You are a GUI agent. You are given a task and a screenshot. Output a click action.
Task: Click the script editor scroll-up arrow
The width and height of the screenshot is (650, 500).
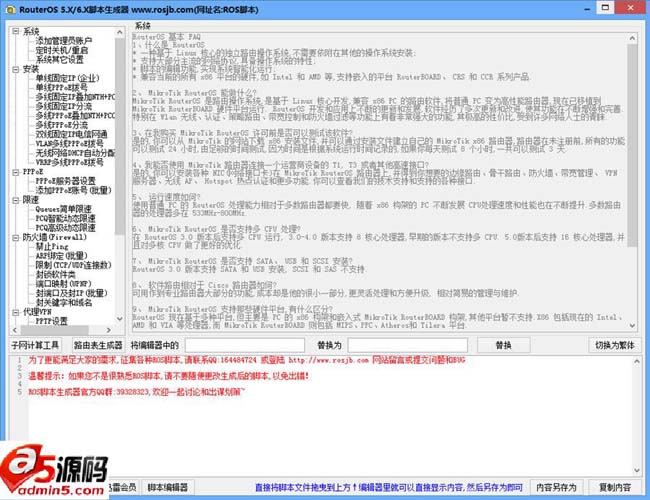click(637, 362)
